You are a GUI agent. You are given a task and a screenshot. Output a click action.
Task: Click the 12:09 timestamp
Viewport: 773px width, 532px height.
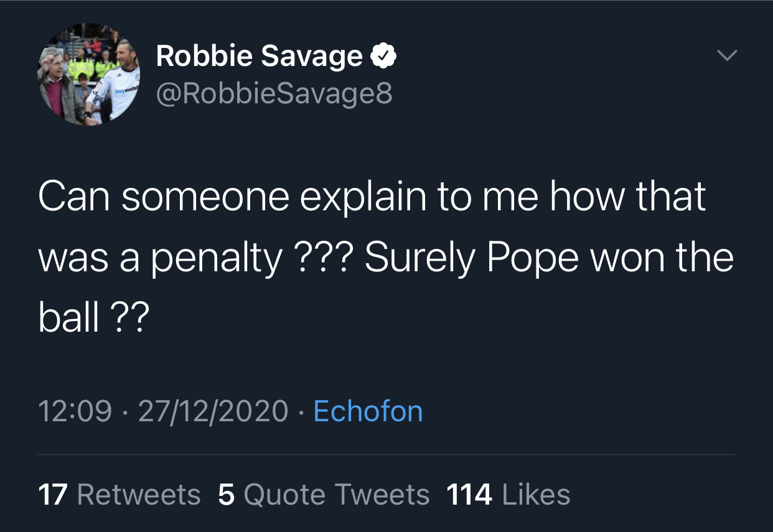pos(75,411)
